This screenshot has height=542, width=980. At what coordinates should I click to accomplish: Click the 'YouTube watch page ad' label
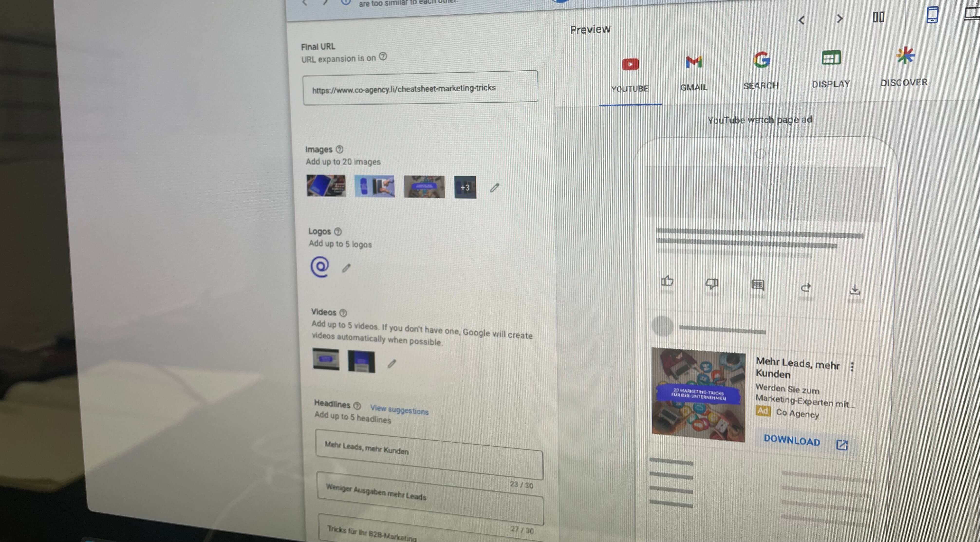pos(760,120)
